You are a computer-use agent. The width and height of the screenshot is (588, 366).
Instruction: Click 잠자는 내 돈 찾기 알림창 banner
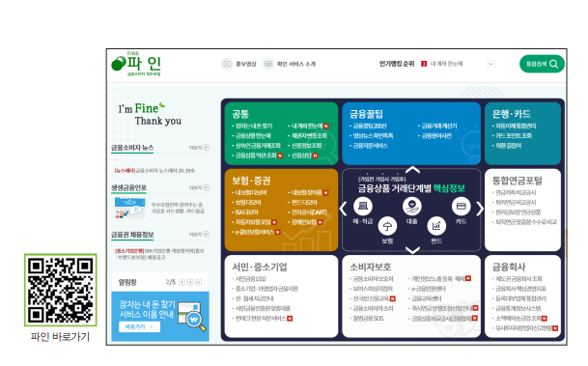(160, 316)
